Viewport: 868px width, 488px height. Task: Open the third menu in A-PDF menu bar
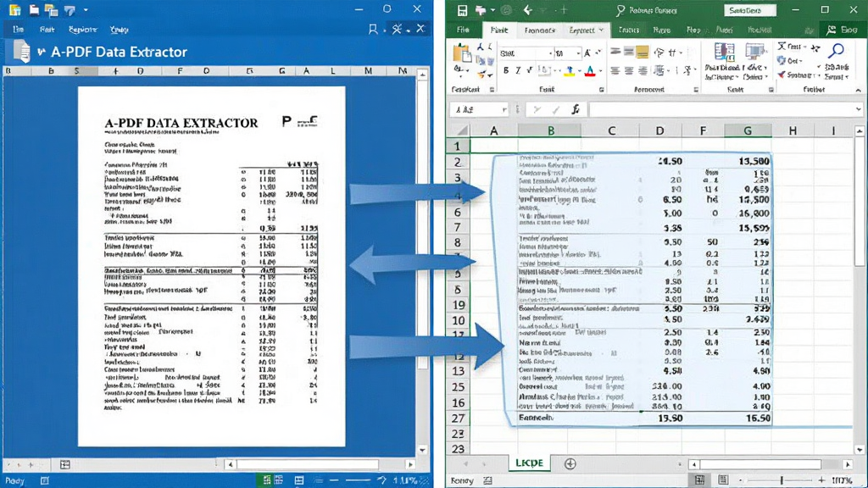pos(82,30)
